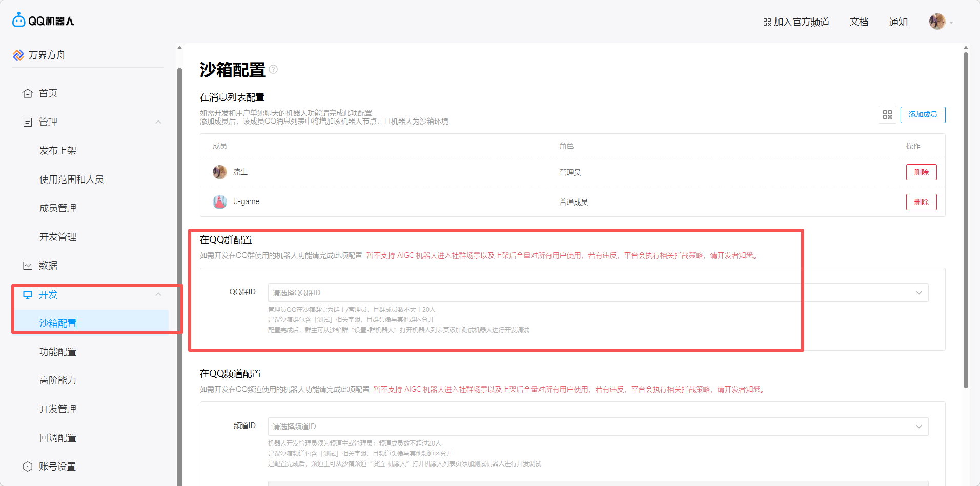
Task: Collapse the 管理 menu section
Action: (158, 122)
